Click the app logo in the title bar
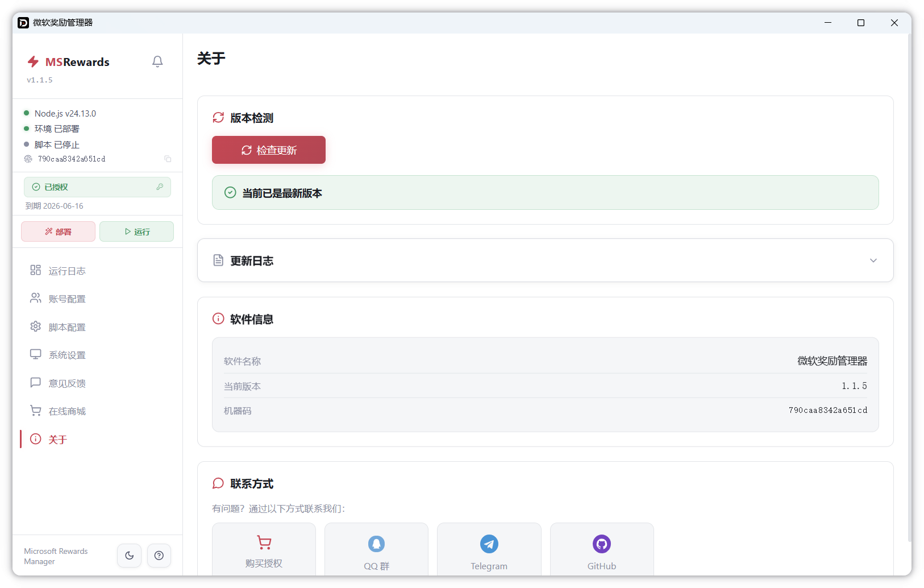 pos(23,23)
